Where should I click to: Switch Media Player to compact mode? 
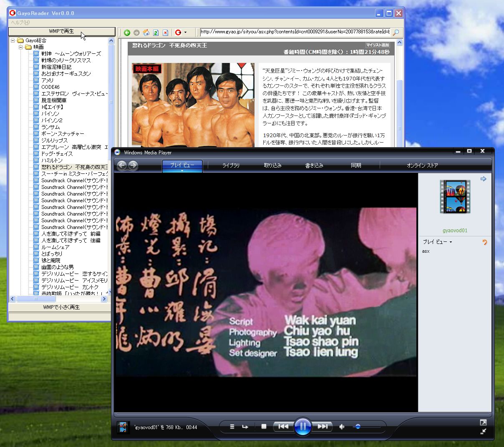click(x=483, y=432)
